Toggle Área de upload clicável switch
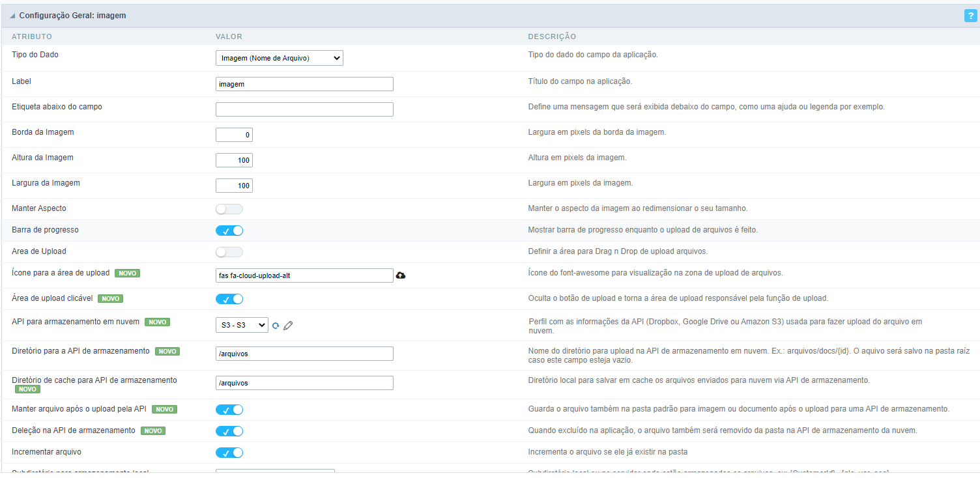 tap(229, 299)
